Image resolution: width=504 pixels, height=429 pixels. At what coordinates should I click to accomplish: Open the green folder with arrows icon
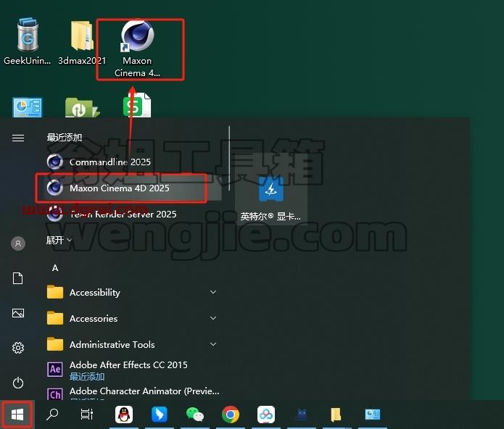tap(82, 107)
